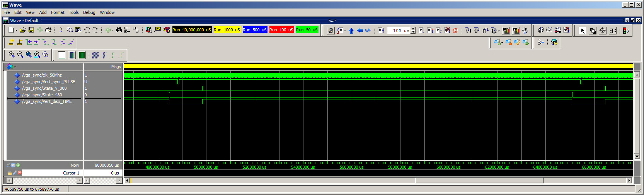Open the Debug menu
The height and width of the screenshot is (195, 644).
(x=89, y=12)
